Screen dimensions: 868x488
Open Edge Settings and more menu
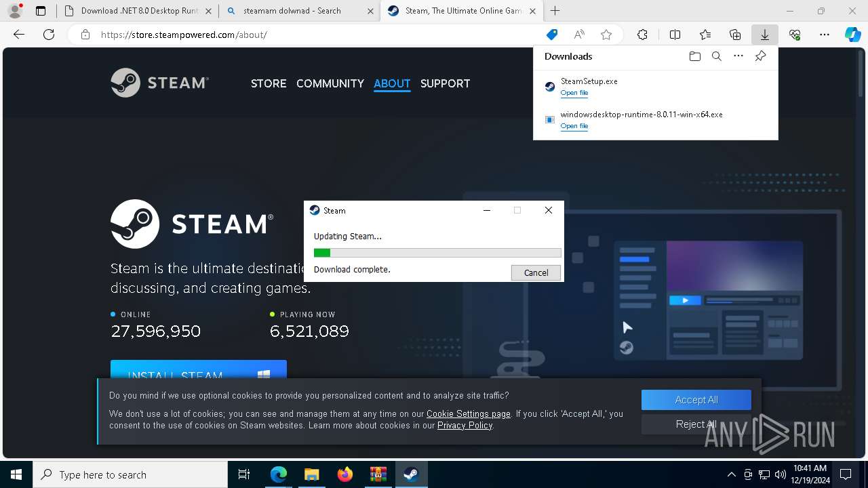825,35
